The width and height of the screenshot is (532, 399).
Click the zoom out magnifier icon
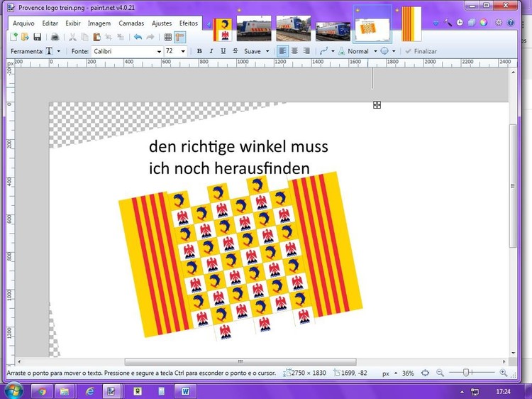tap(440, 373)
